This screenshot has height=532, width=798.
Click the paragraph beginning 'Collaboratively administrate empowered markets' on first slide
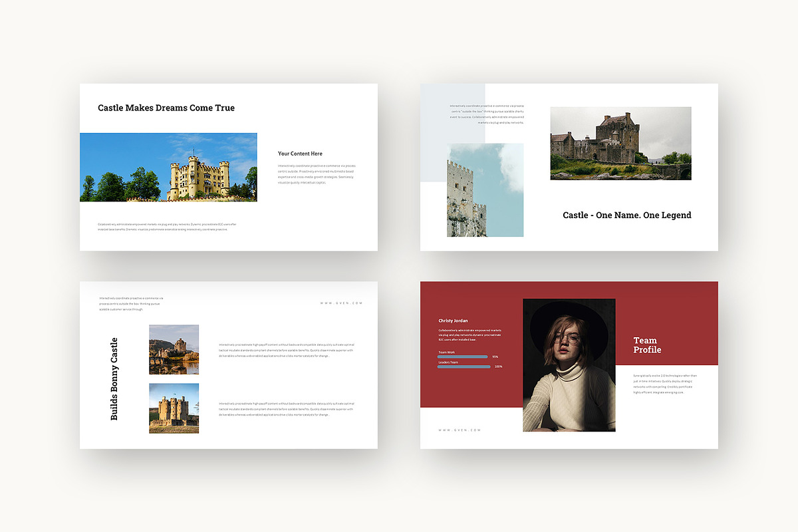(x=167, y=227)
